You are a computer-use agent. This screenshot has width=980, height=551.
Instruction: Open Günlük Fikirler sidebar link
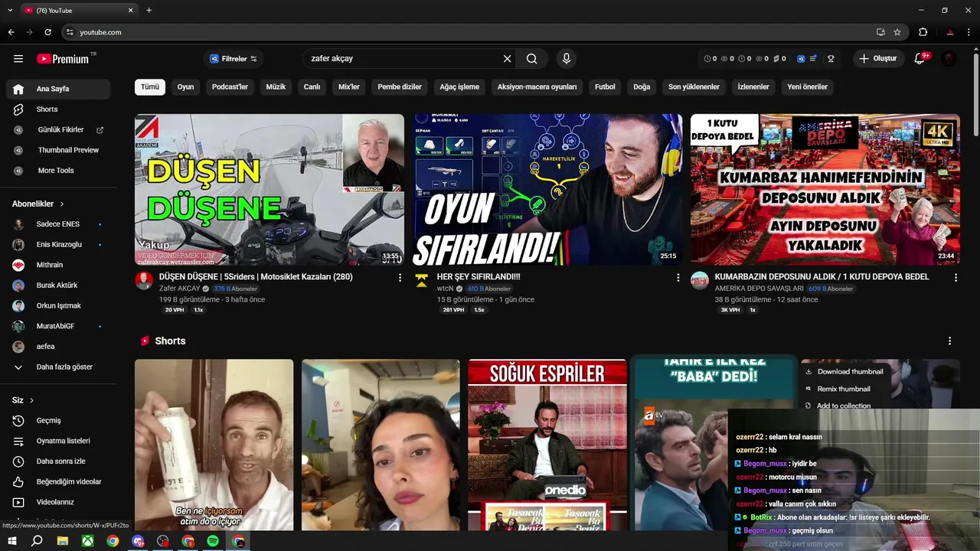58,130
